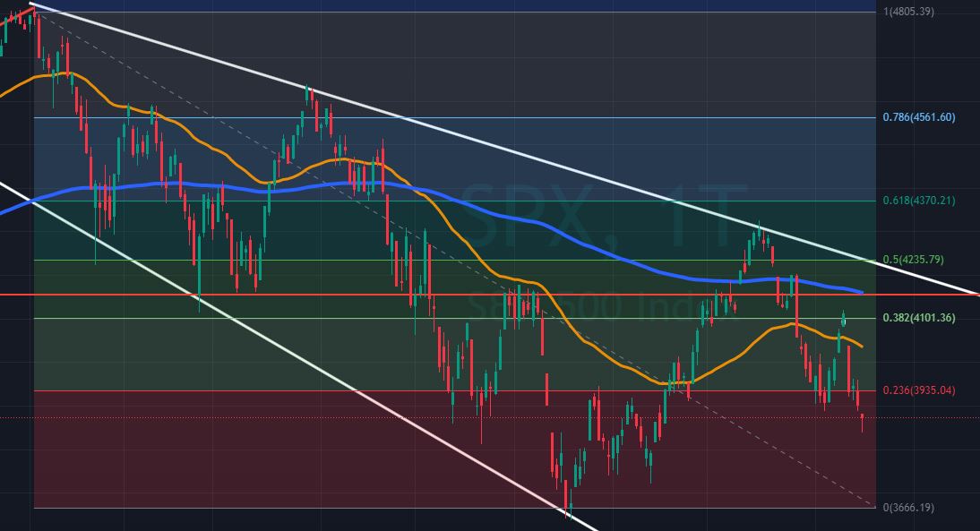Viewport: 980px width, 531px height.
Task: Click the blue-shaded zone above the 0.786 level
Action: pos(537,63)
